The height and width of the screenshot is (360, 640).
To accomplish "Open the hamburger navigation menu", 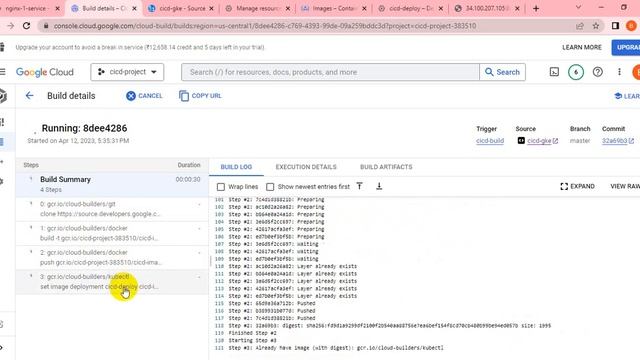I will [3, 72].
